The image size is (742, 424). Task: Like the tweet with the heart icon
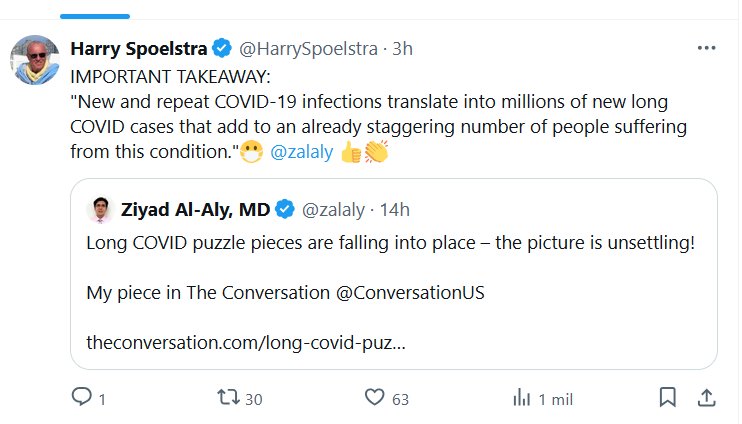click(375, 398)
